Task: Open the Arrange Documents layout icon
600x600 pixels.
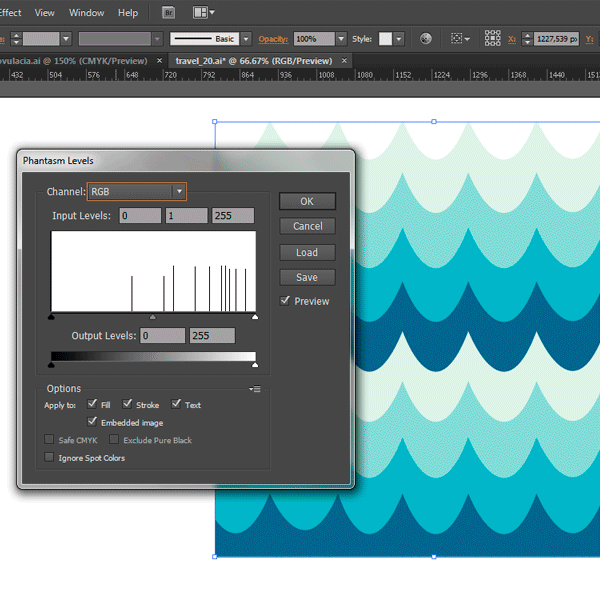Action: [200, 13]
